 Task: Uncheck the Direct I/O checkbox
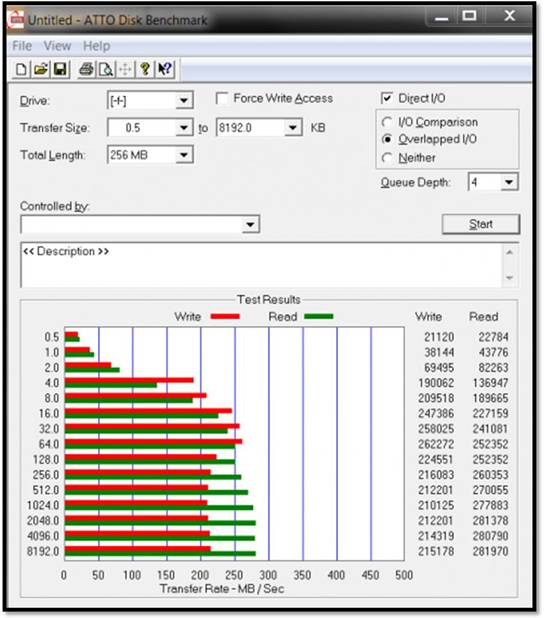(387, 98)
